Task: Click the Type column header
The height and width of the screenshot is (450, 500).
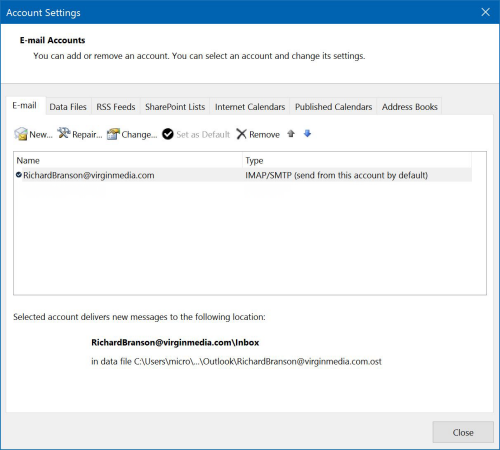Action: tap(357, 160)
